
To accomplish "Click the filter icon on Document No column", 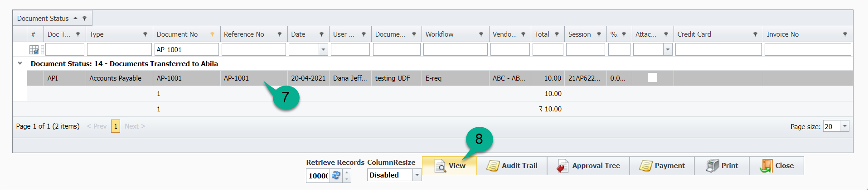I will pyautogui.click(x=212, y=34).
